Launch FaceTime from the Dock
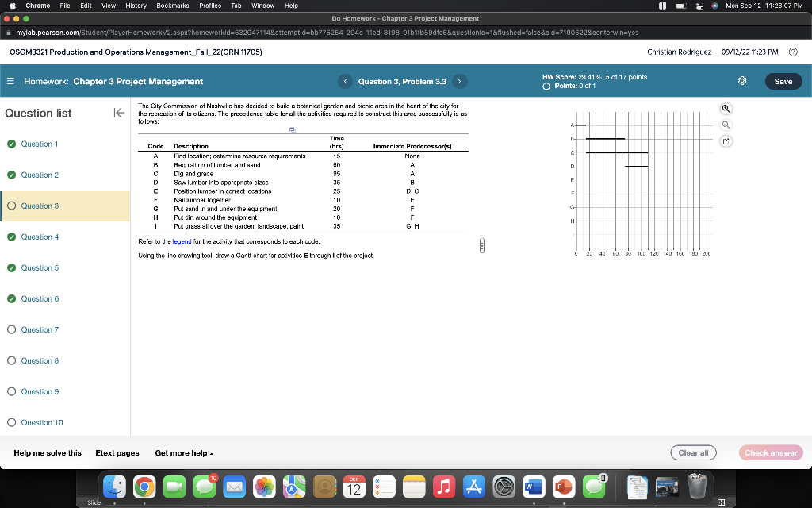This screenshot has width=812, height=508. [174, 487]
